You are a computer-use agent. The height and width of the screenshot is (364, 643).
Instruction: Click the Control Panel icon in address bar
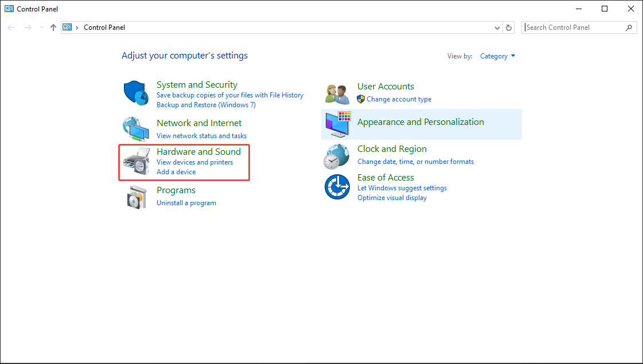point(67,27)
